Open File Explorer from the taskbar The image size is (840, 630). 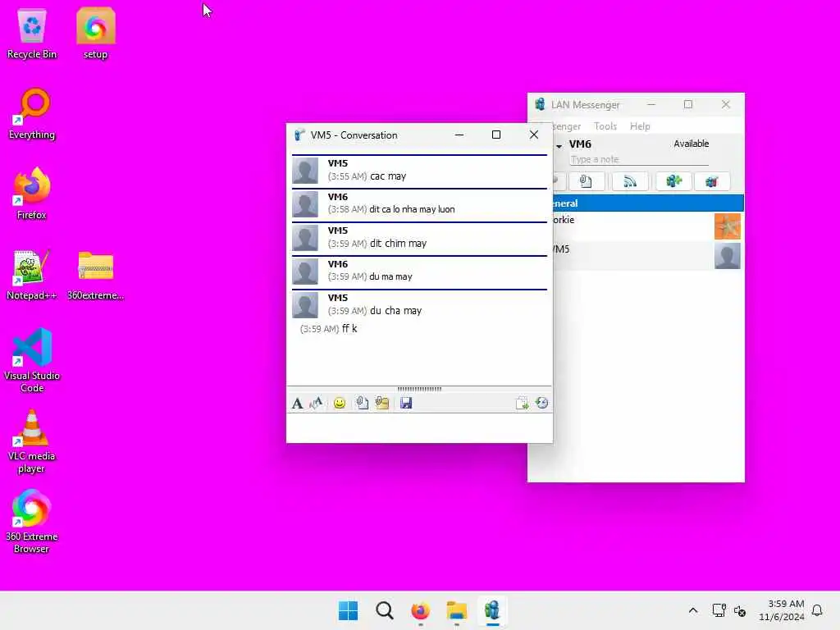[x=456, y=610]
